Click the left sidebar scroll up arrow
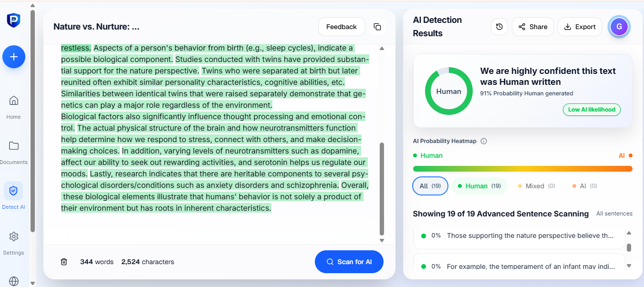Image resolution: width=644 pixels, height=287 pixels. pos(32,6)
